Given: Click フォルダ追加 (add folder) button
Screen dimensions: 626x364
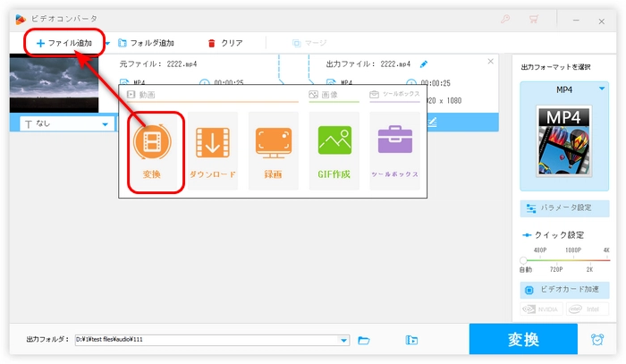Looking at the screenshot, I should [146, 43].
